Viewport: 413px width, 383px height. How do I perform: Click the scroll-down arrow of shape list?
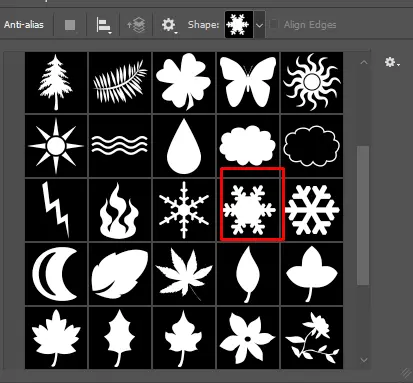tap(364, 360)
